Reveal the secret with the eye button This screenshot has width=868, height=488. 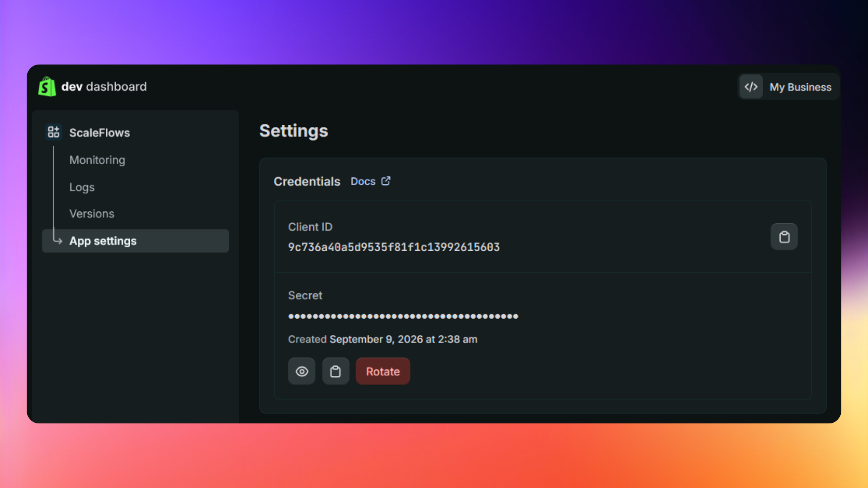(302, 371)
